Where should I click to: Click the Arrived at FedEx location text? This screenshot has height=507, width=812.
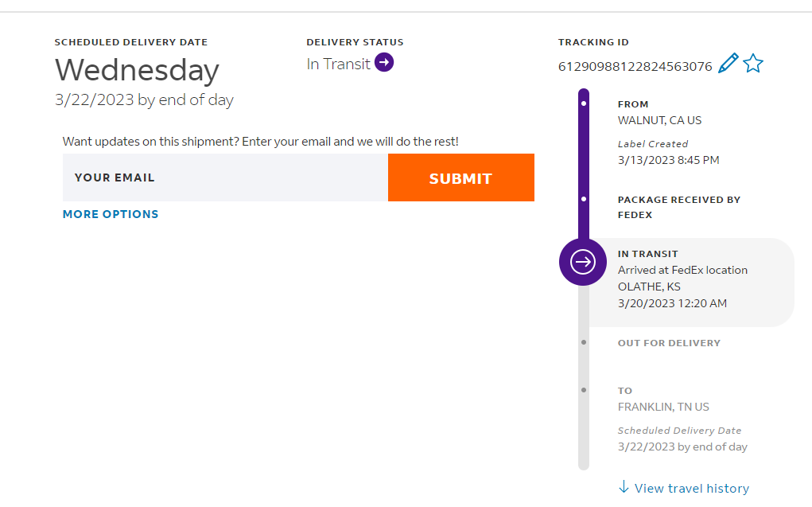pyautogui.click(x=682, y=270)
